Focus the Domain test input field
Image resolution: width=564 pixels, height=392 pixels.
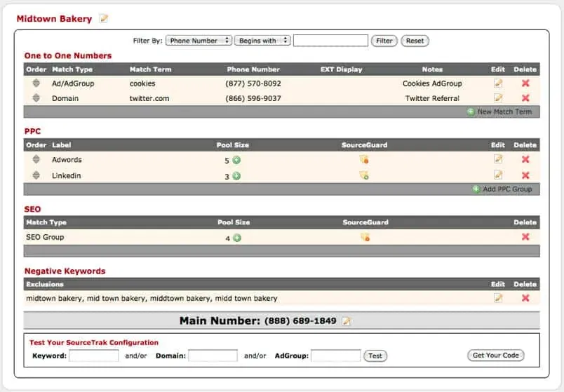[x=213, y=356]
